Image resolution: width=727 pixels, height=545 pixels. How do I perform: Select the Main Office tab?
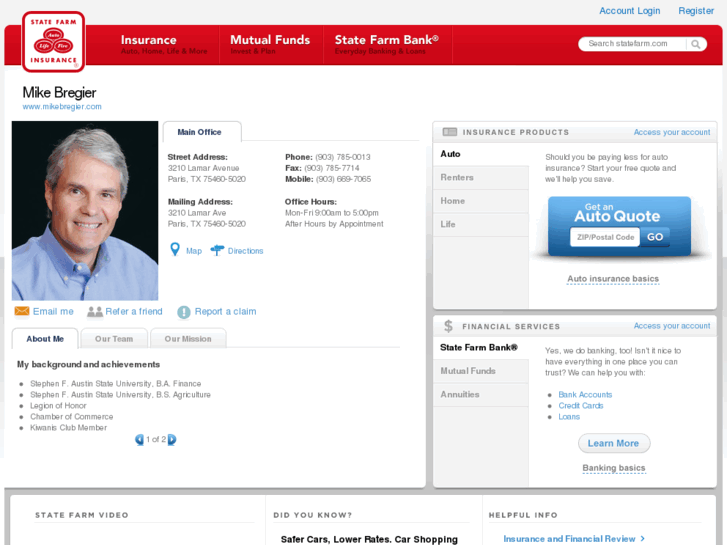click(202, 132)
